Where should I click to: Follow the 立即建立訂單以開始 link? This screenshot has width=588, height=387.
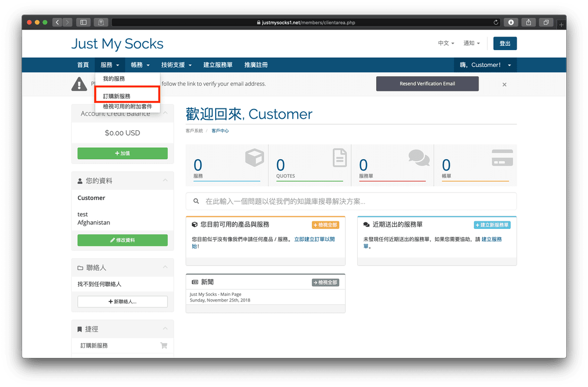314,239
